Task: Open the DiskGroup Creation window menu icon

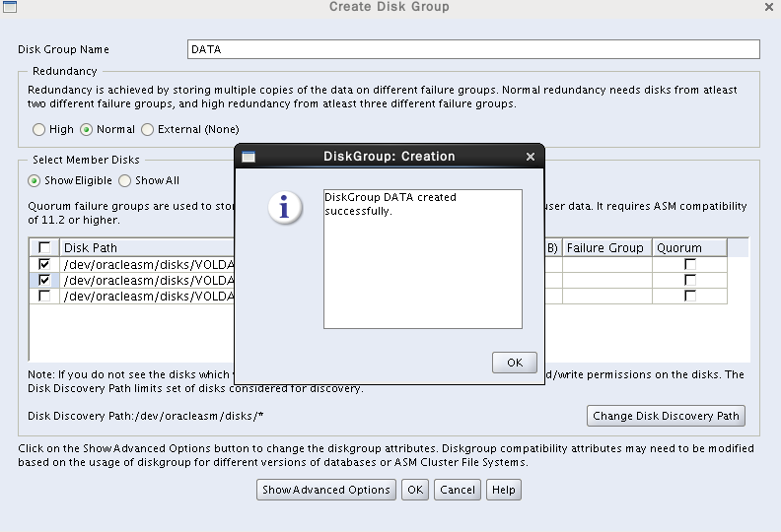Action: pyautogui.click(x=248, y=157)
